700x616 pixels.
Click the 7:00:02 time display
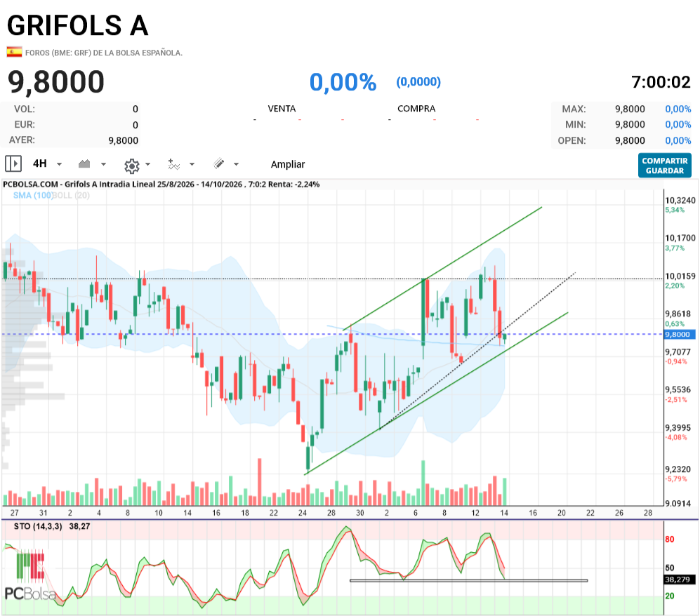(x=661, y=82)
